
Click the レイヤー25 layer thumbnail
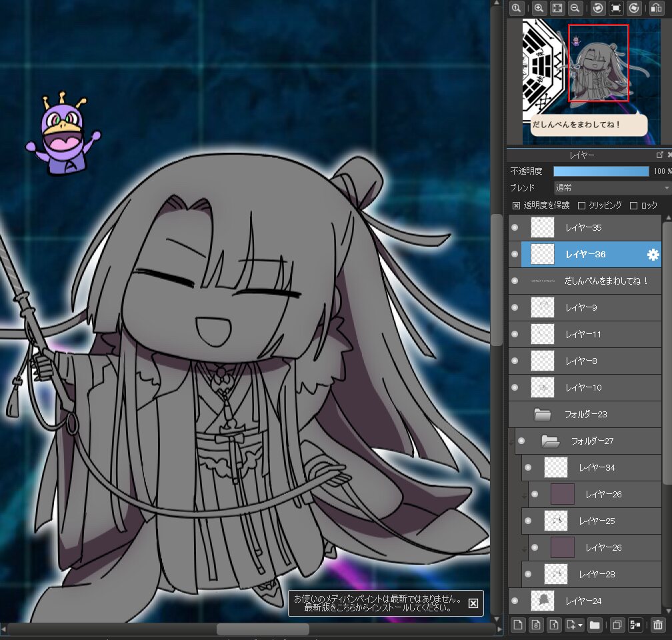[x=556, y=521]
